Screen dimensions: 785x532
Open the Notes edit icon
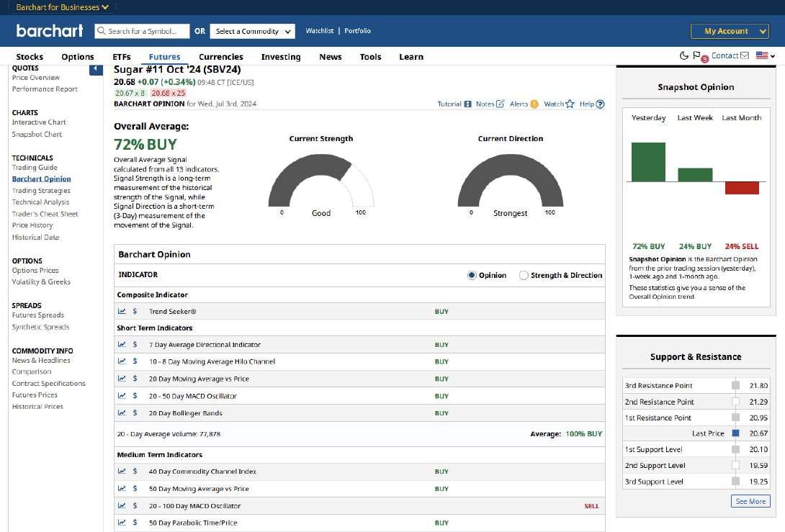tap(500, 104)
